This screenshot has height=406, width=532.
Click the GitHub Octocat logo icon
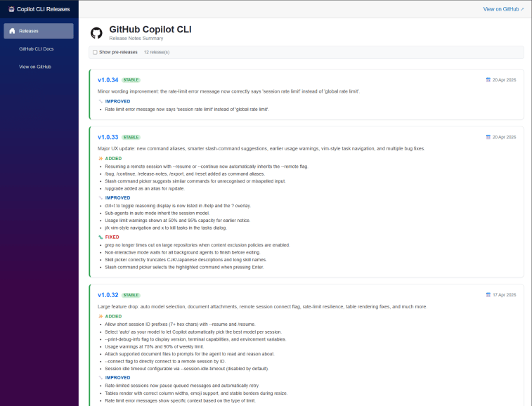pyautogui.click(x=96, y=33)
